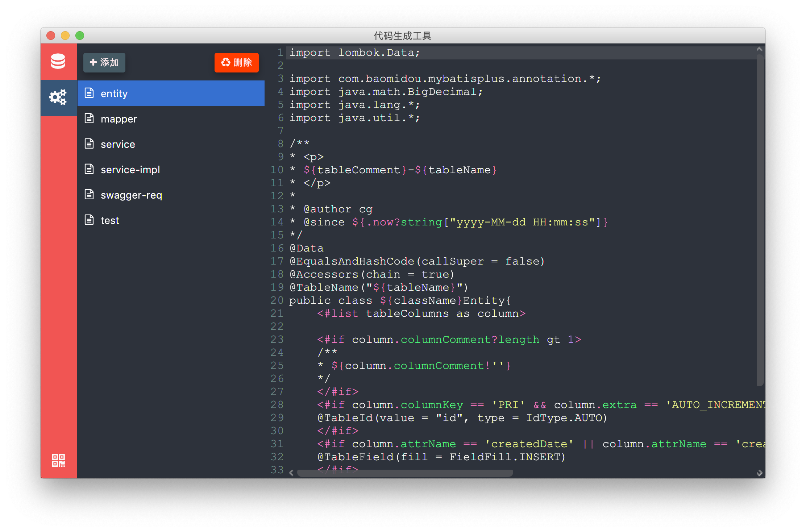806x532 pixels.
Task: Switch to the template settings gears icon
Action: pyautogui.click(x=58, y=97)
